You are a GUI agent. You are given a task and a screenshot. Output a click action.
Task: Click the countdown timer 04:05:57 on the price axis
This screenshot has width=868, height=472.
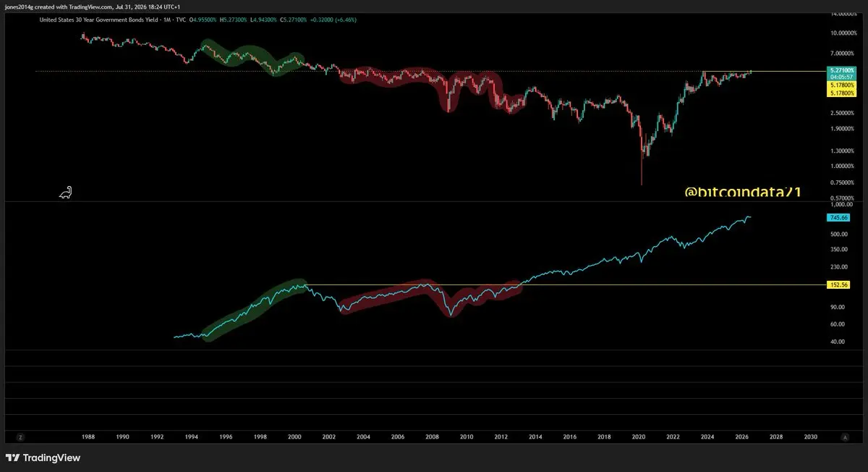(x=843, y=77)
